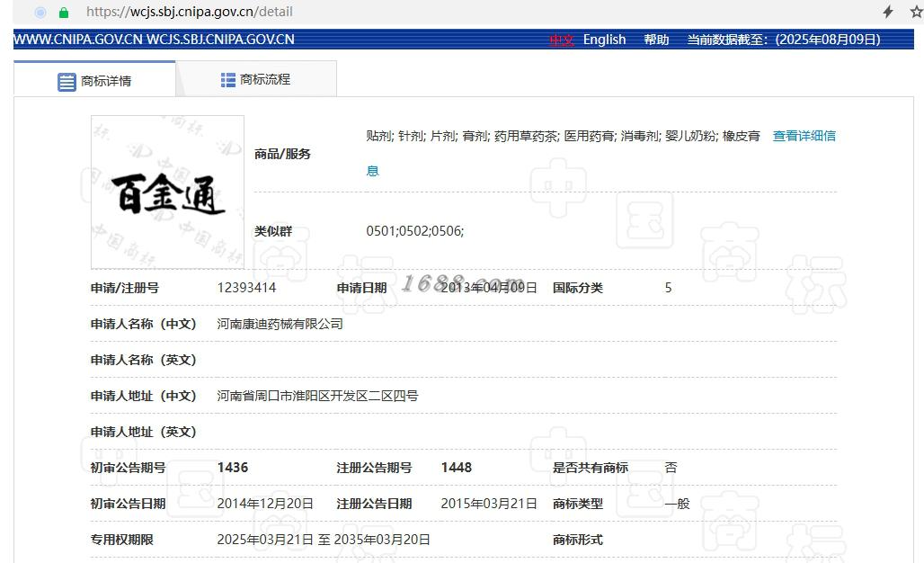The height and width of the screenshot is (563, 924).
Task: Click the blue circle icon beside padlock
Action: (40, 13)
